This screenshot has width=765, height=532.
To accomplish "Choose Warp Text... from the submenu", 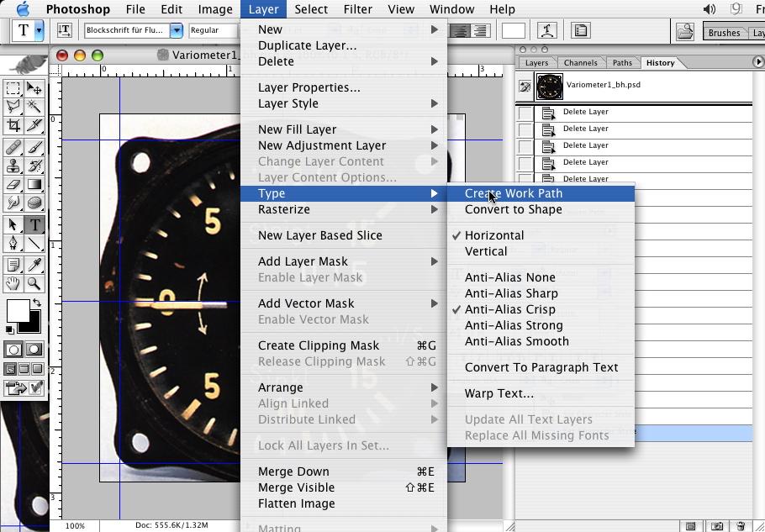I will coord(499,393).
